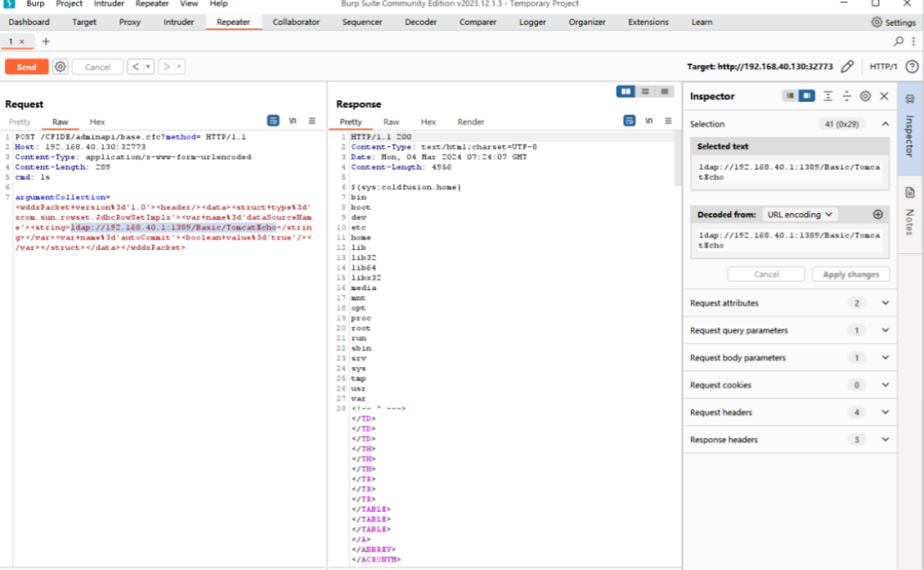
Task: Close the Inspector panel
Action: click(884, 95)
